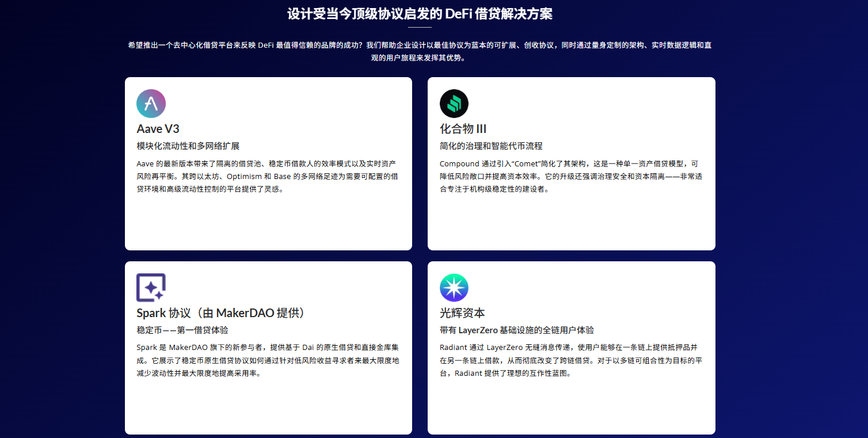Click the Aave description paragraph mentioning Optimism

pyautogui.click(x=267, y=176)
